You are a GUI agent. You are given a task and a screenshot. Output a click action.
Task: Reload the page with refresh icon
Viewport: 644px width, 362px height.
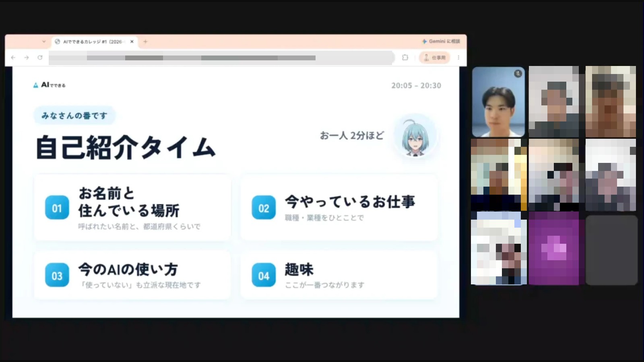[x=40, y=58]
